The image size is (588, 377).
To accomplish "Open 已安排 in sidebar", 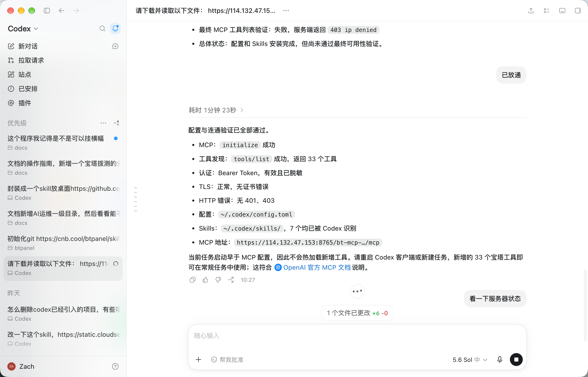I will (x=23, y=89).
